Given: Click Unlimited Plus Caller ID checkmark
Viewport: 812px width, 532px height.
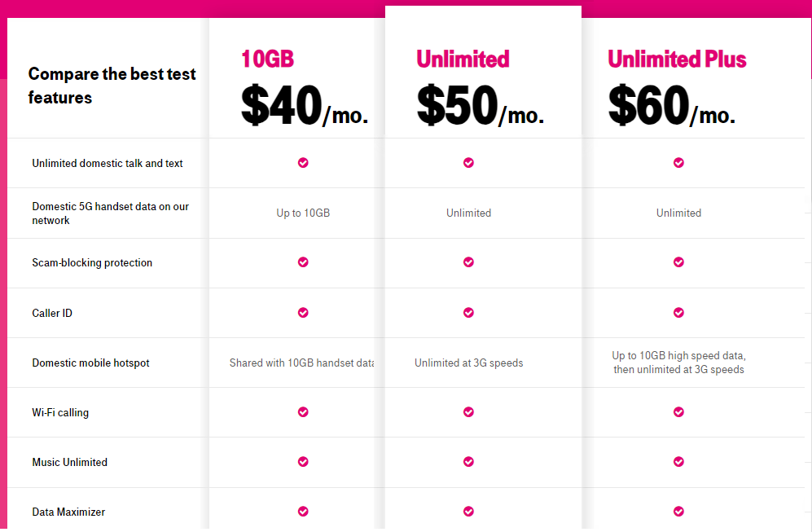Looking at the screenshot, I should [x=678, y=312].
